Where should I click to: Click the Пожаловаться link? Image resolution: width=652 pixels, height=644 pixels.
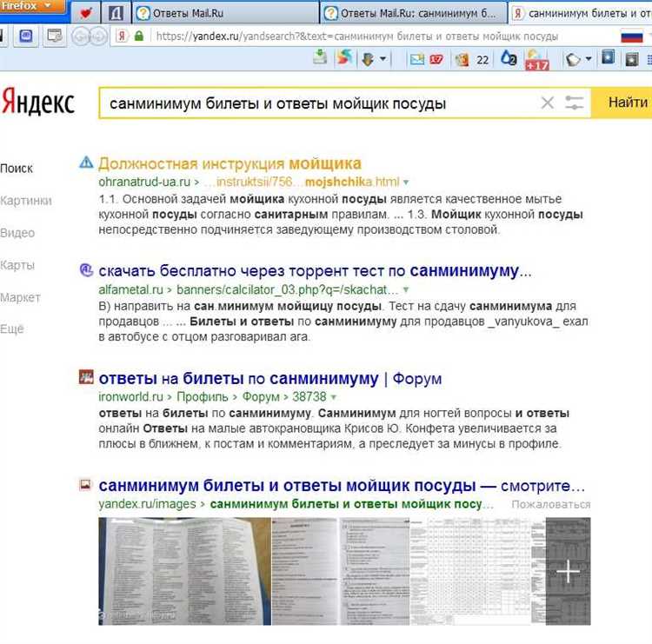pyautogui.click(x=550, y=504)
